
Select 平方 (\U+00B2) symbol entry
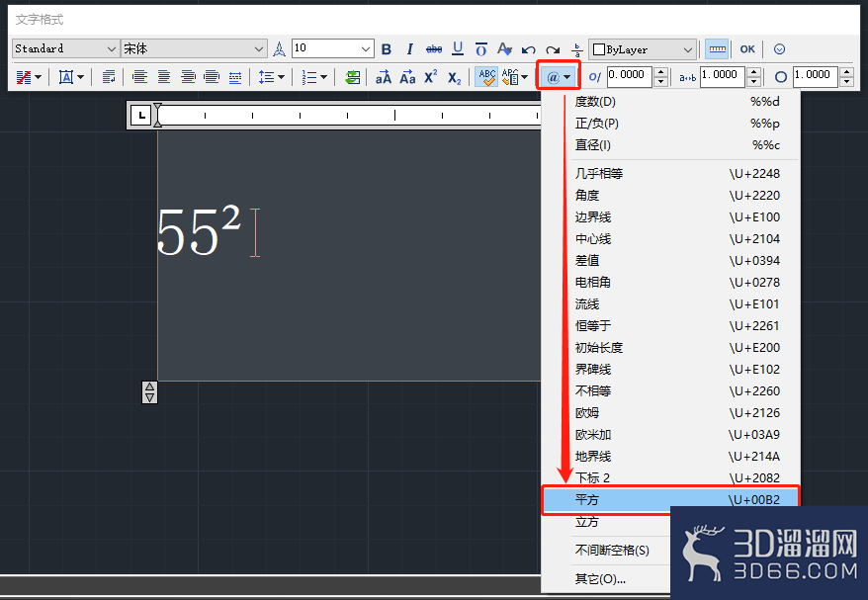(x=671, y=500)
